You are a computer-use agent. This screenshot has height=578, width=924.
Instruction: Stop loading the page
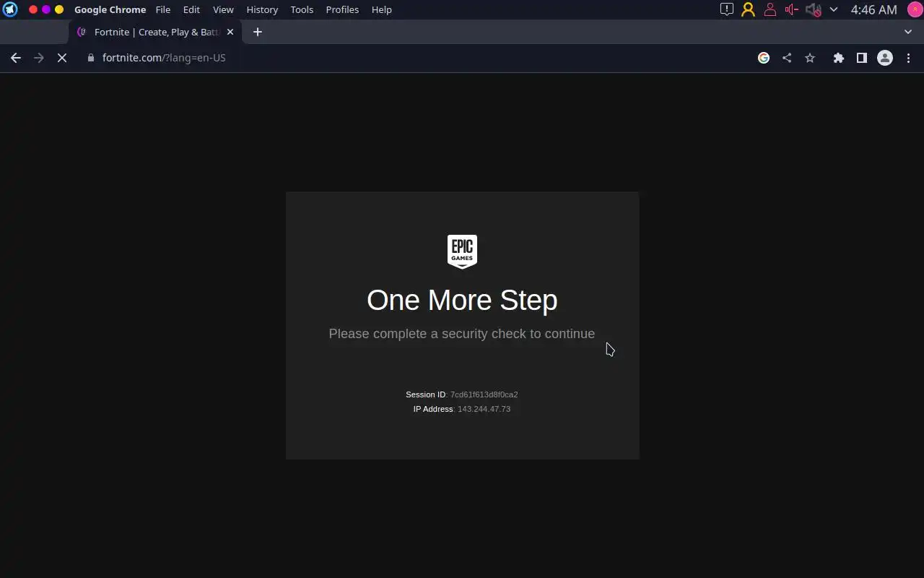62,58
